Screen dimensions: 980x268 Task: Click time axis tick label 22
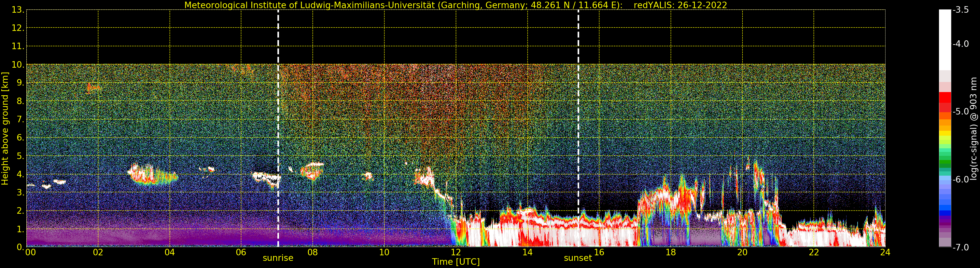tap(814, 252)
